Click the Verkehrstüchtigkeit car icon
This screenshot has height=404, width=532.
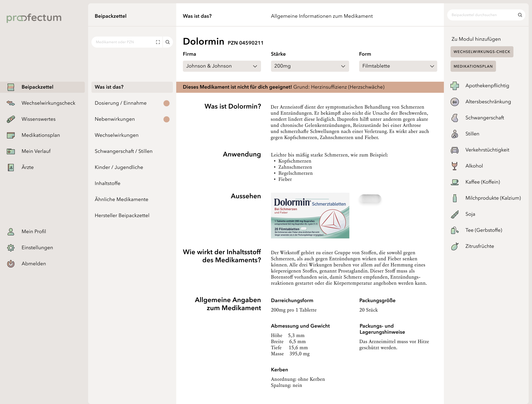point(455,150)
